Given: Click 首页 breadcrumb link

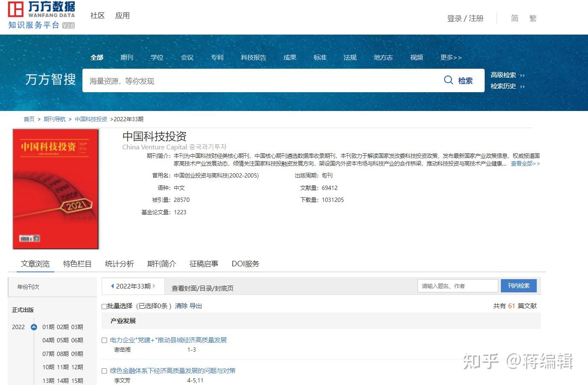Looking at the screenshot, I should point(29,119).
